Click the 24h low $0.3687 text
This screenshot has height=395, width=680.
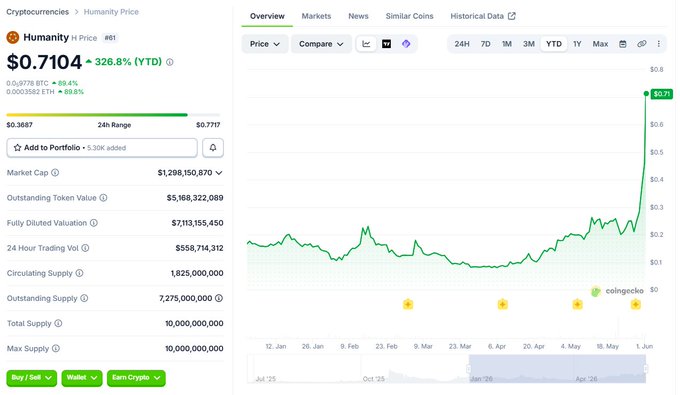(19, 125)
